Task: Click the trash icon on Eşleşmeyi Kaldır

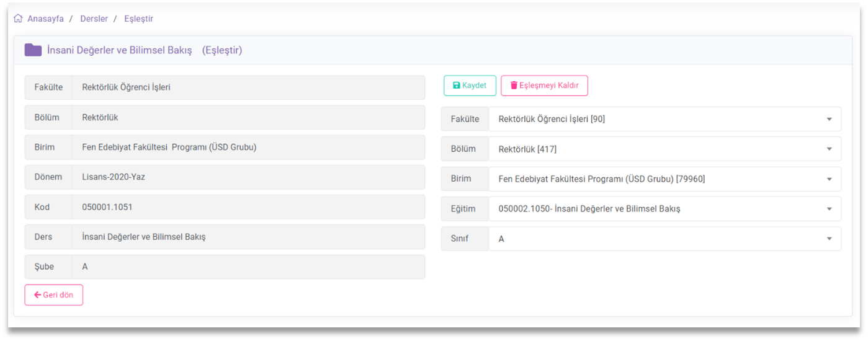Action: 514,86
